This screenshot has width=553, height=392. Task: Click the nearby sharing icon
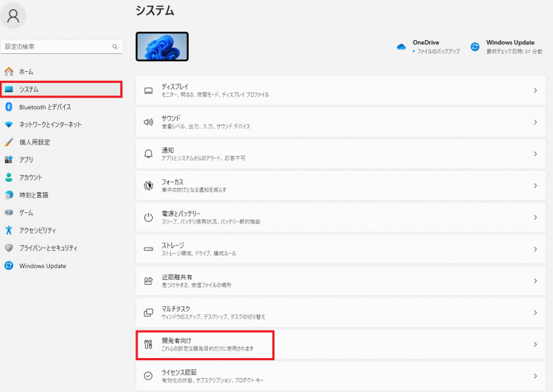(x=148, y=281)
